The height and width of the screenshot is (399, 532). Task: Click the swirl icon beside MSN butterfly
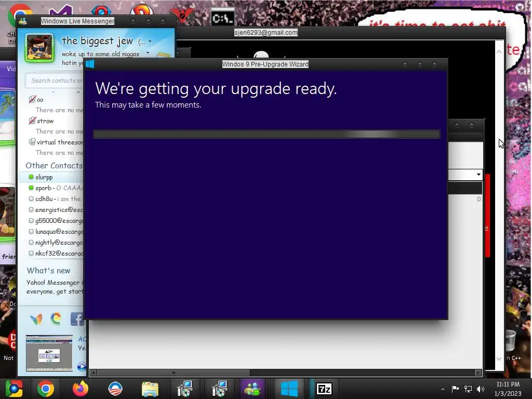56,318
